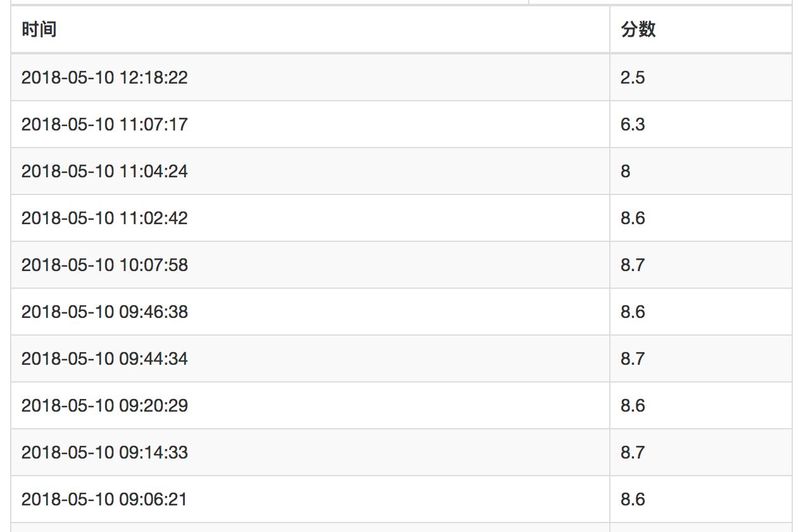The height and width of the screenshot is (532, 803).
Task: Click the 时间 column header
Action: click(x=310, y=29)
